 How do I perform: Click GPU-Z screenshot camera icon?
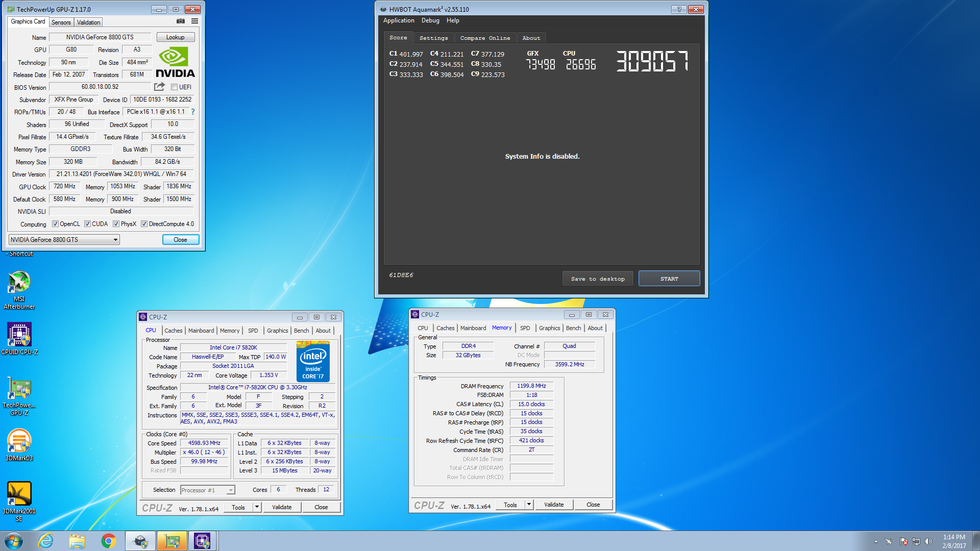pyautogui.click(x=181, y=21)
